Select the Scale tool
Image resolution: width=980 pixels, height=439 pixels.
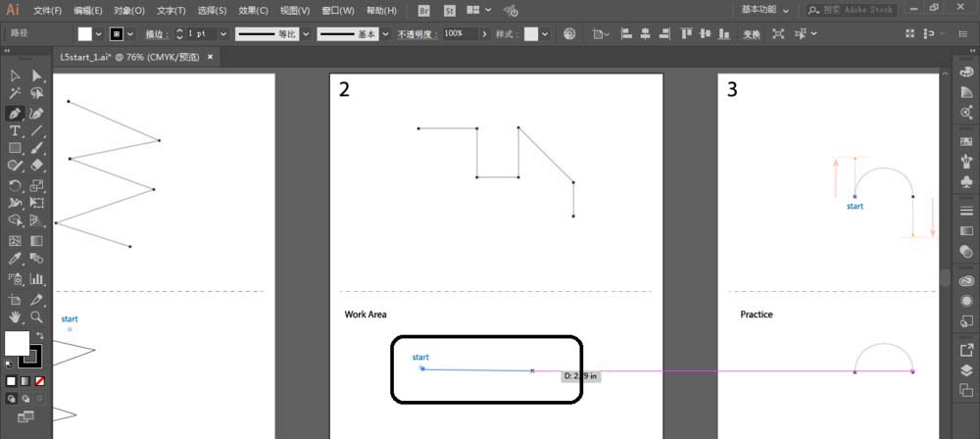tap(37, 186)
